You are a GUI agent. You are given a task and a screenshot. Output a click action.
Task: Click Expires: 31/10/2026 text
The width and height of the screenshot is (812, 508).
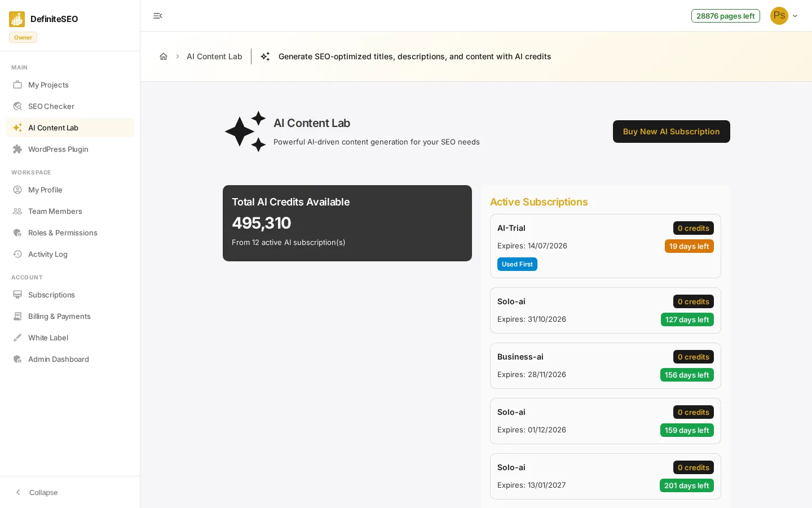pyautogui.click(x=532, y=319)
